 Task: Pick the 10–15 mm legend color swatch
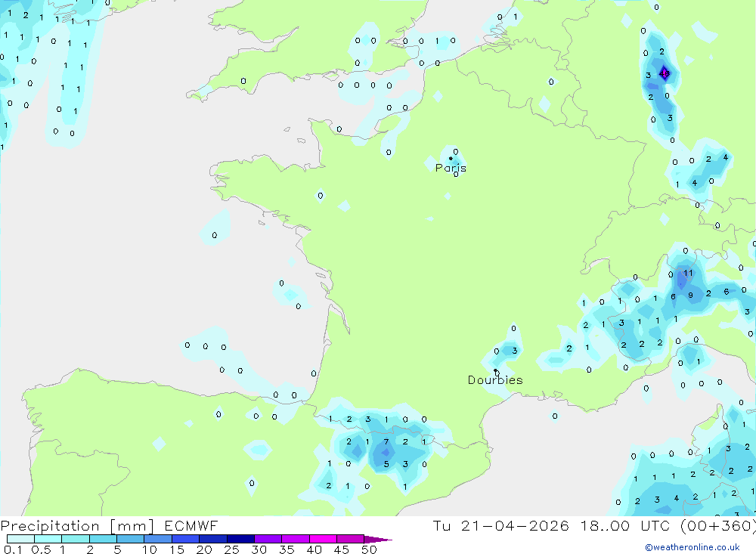coord(158,539)
